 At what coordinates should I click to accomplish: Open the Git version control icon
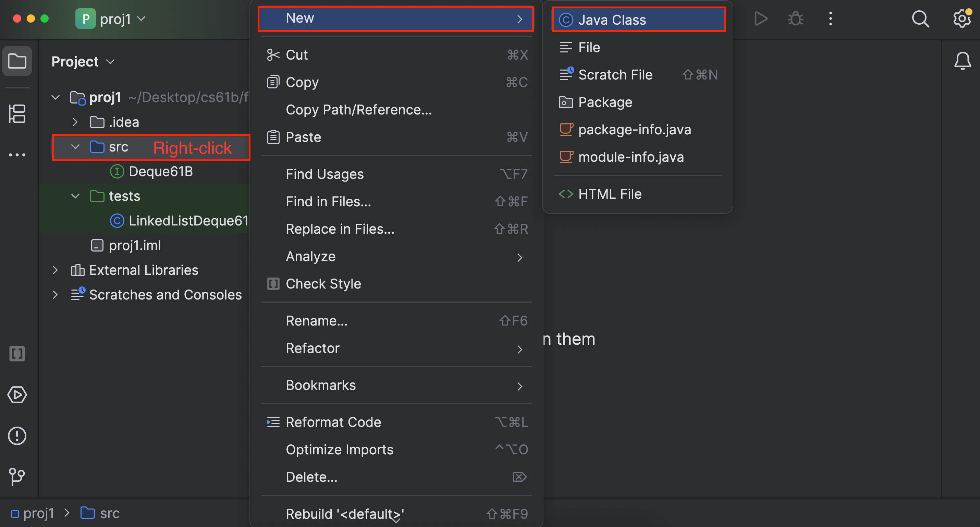[17, 476]
